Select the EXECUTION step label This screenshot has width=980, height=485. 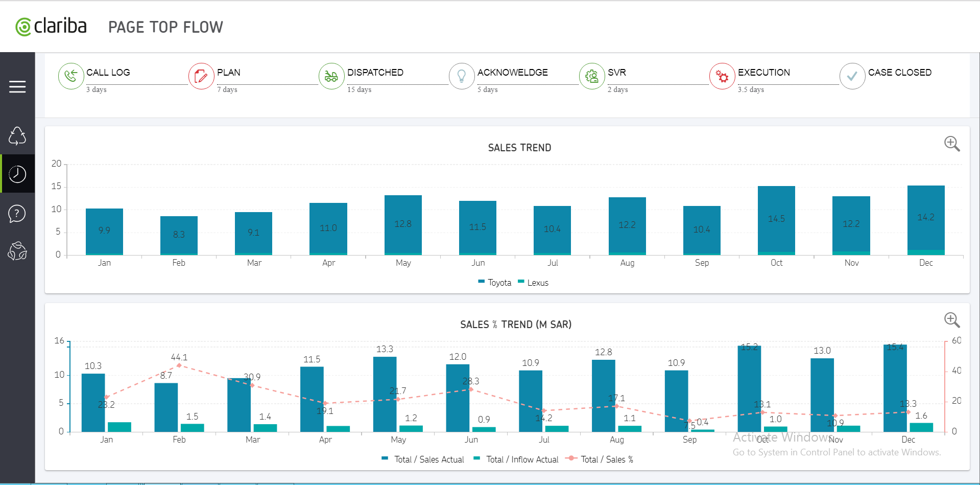[x=764, y=73]
